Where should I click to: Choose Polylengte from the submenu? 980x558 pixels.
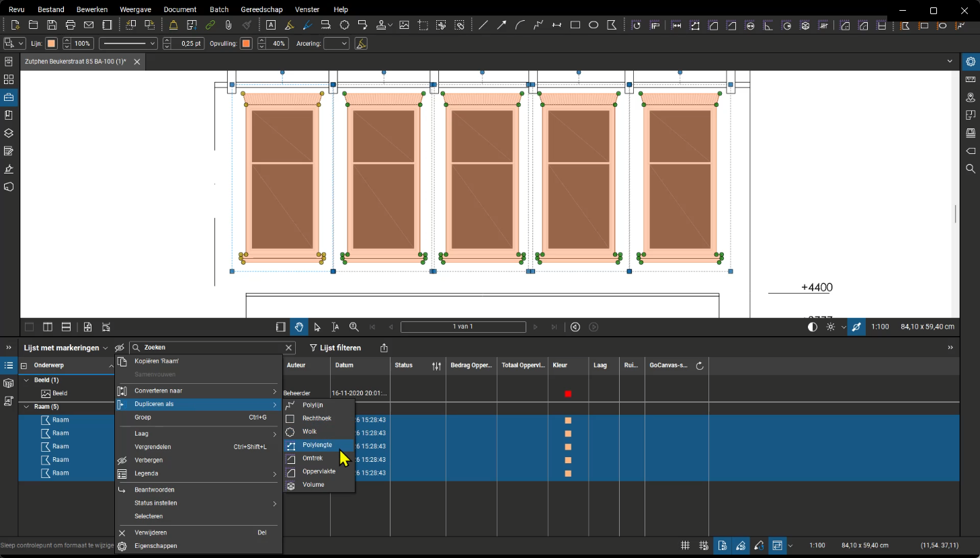coord(319,445)
